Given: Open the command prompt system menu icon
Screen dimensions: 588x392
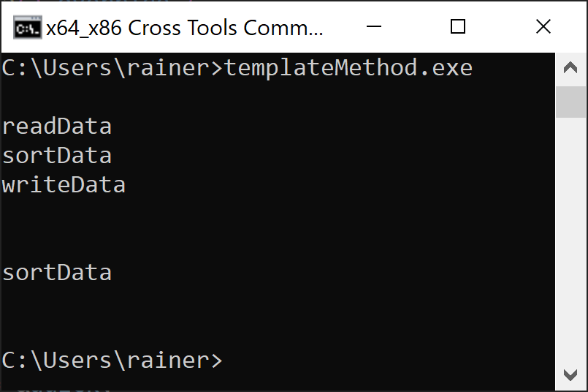Looking at the screenshot, I should 27,27.
